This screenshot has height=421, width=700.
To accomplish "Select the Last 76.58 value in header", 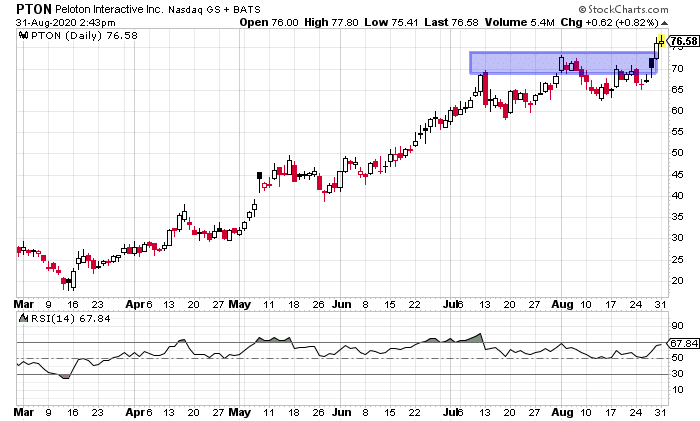I will click(x=451, y=22).
